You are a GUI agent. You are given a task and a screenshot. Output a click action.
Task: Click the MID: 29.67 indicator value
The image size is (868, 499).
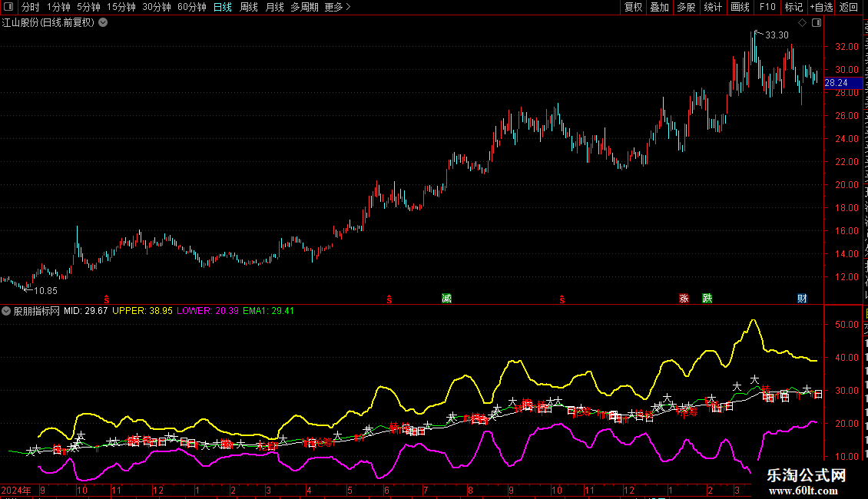coord(86,311)
